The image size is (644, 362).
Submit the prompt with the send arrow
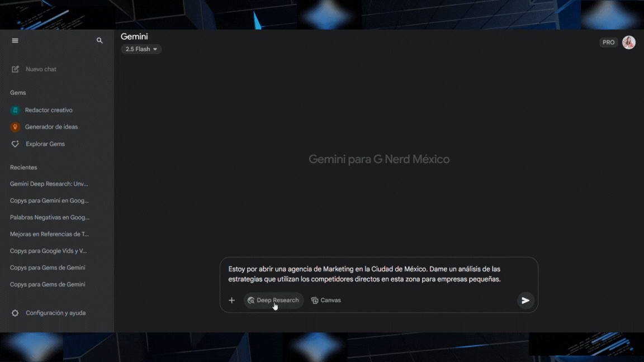pos(525,300)
